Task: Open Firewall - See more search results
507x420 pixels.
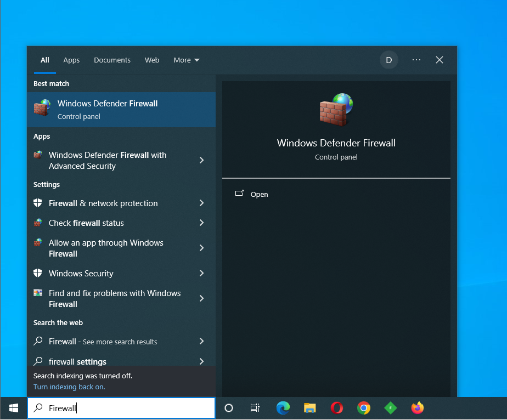Action: tap(121, 342)
